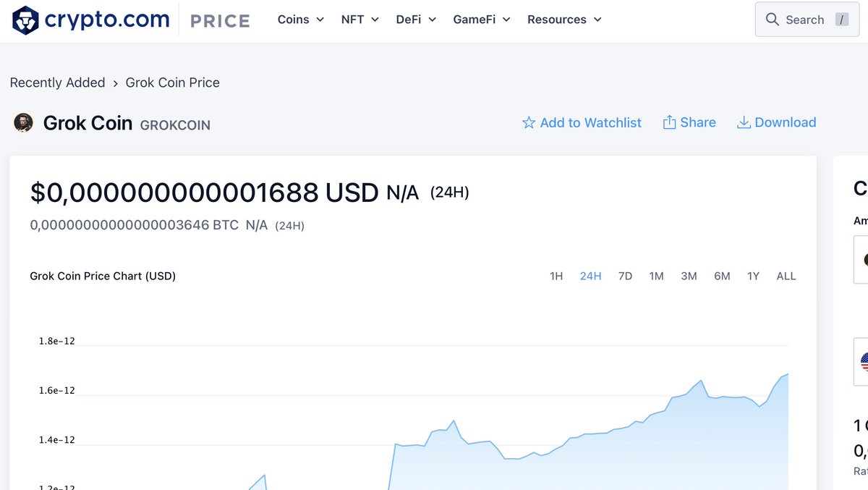The height and width of the screenshot is (490, 868).
Task: Select the 1Y chart range
Action: pyautogui.click(x=753, y=276)
